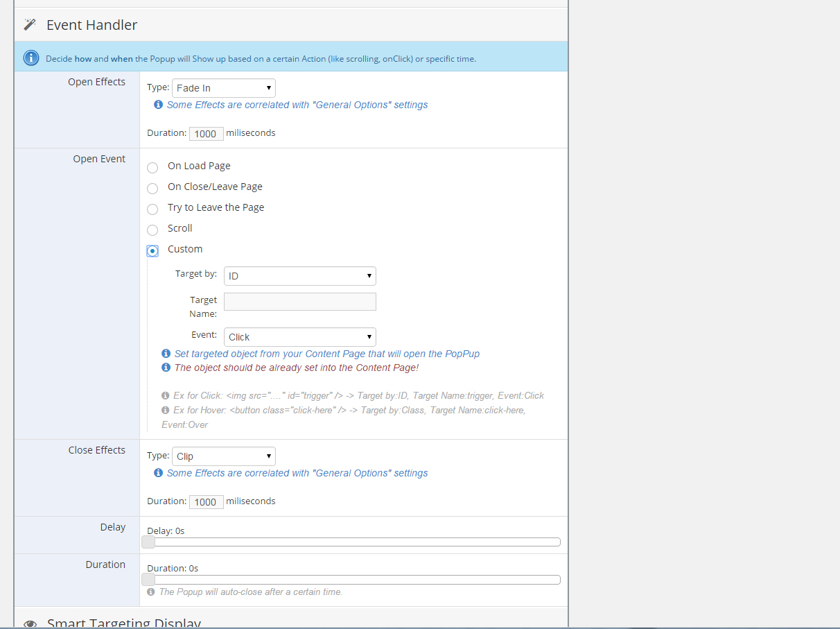Click info icon next to 'Ex for Click' example
Viewport: 840px width, 629px height.
pyautogui.click(x=166, y=395)
